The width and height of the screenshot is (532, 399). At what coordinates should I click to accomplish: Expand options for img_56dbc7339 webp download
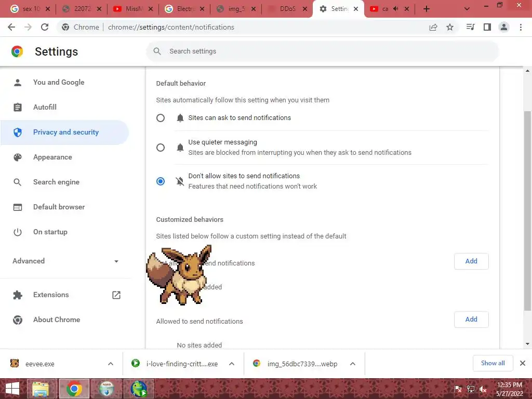coord(353,364)
